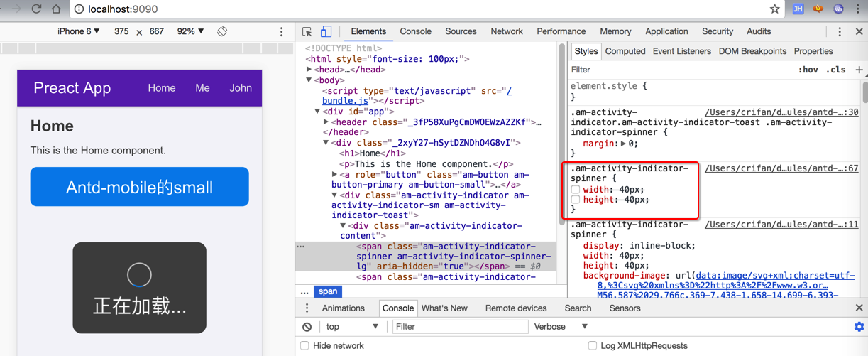Viewport: 868px width, 356px height.
Task: Open the What's New drawer tab
Action: (444, 308)
